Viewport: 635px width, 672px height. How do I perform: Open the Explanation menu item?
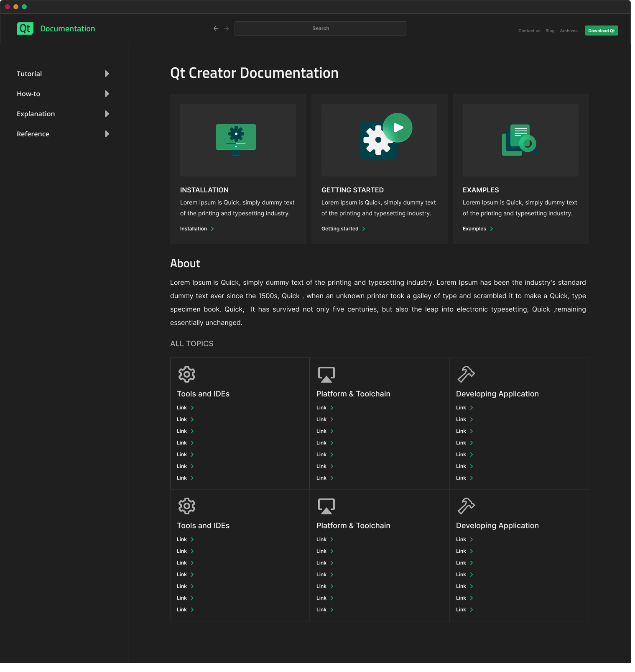[36, 114]
